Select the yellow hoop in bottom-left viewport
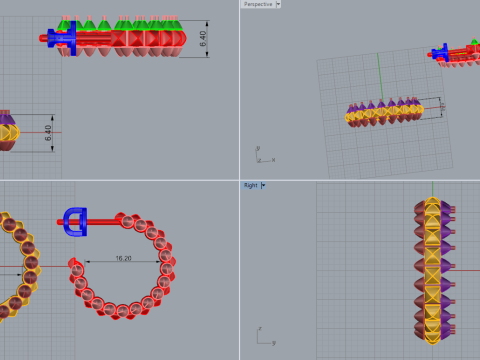Viewport: 480px width, 360px height. [x=21, y=267]
